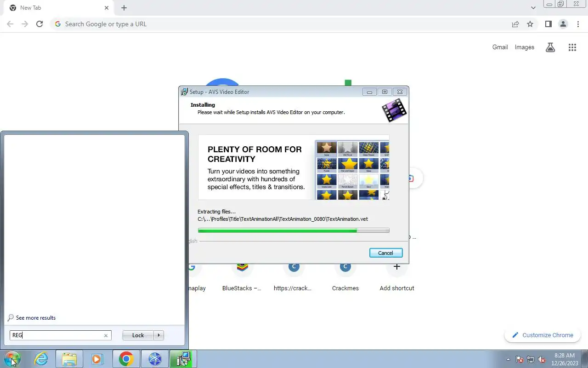This screenshot has height=368, width=588.
Task: Reload the current Chrome page
Action: 40,24
